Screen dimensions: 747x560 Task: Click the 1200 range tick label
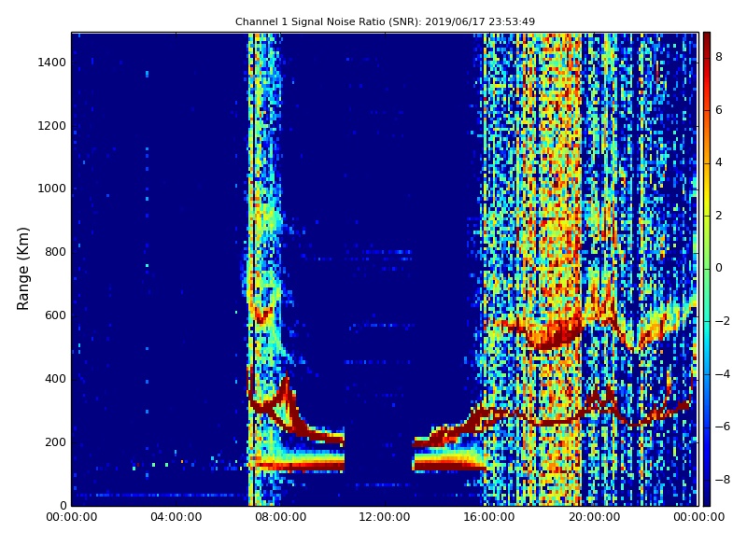tap(52, 126)
